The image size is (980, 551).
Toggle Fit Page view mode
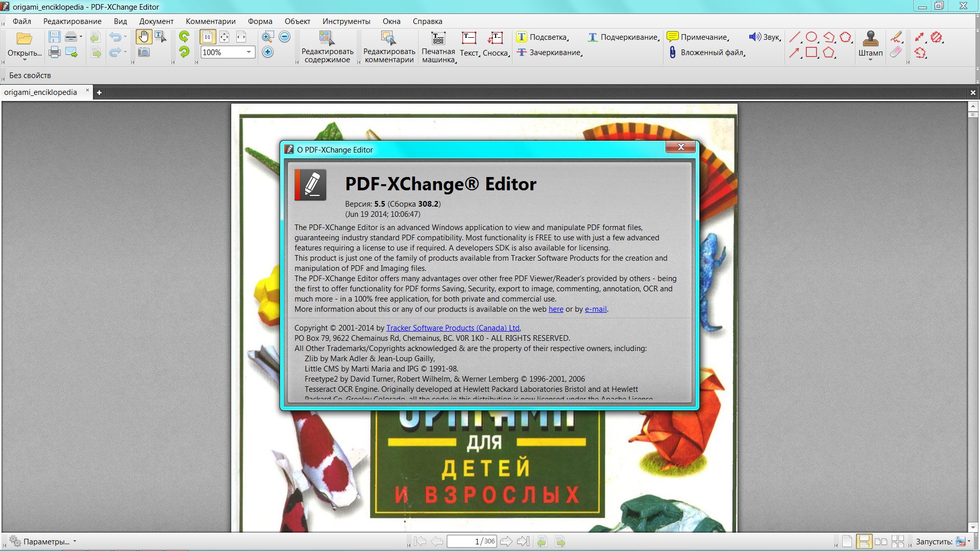pos(224,37)
